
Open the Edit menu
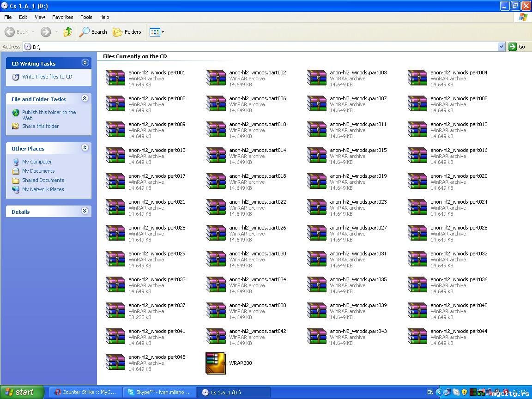(x=23, y=17)
